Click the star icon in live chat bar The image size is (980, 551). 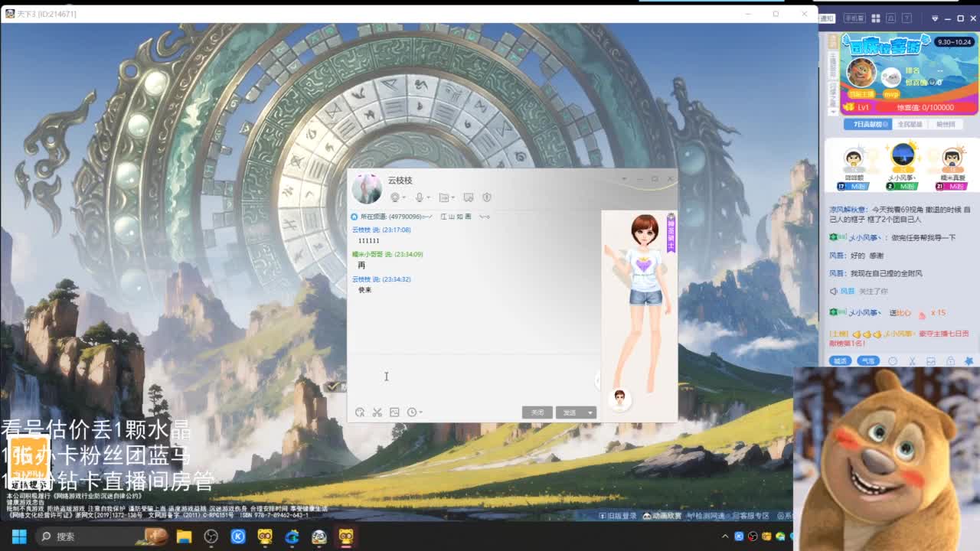pyautogui.click(x=969, y=360)
